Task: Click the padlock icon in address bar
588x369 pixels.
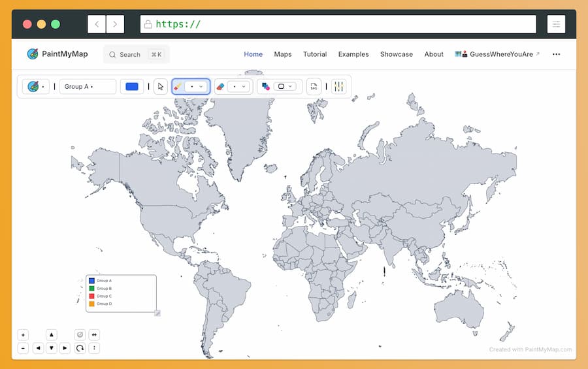Action: coord(148,24)
